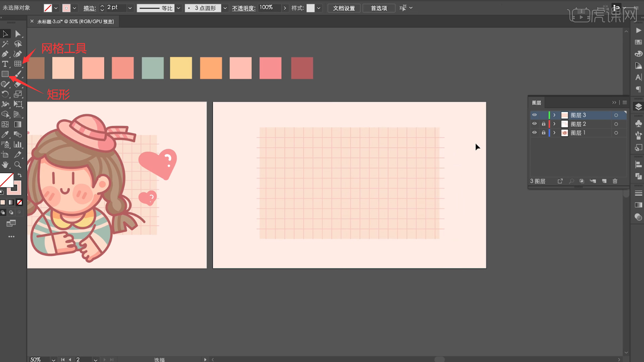Viewport: 644px width, 362px height.
Task: Delete layer using trash icon
Action: pyautogui.click(x=615, y=181)
